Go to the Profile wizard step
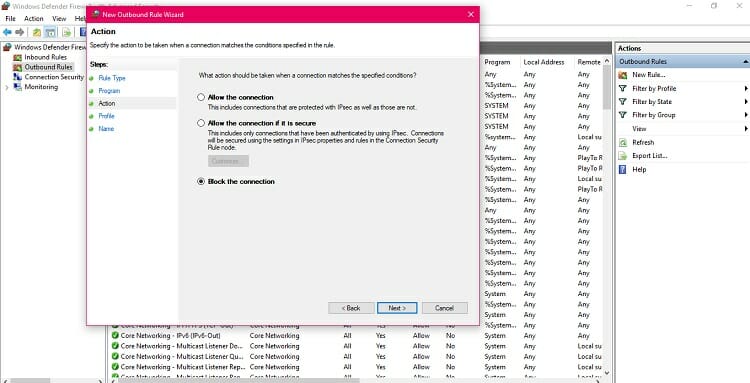 click(106, 116)
